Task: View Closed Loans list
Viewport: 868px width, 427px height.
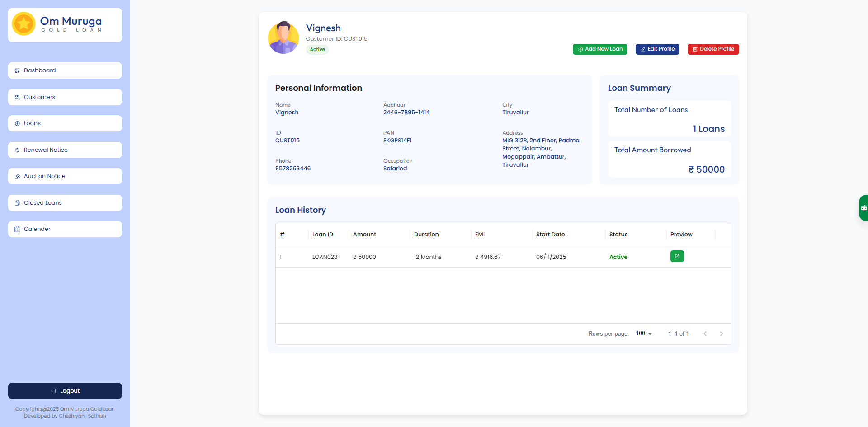Action: tap(65, 203)
